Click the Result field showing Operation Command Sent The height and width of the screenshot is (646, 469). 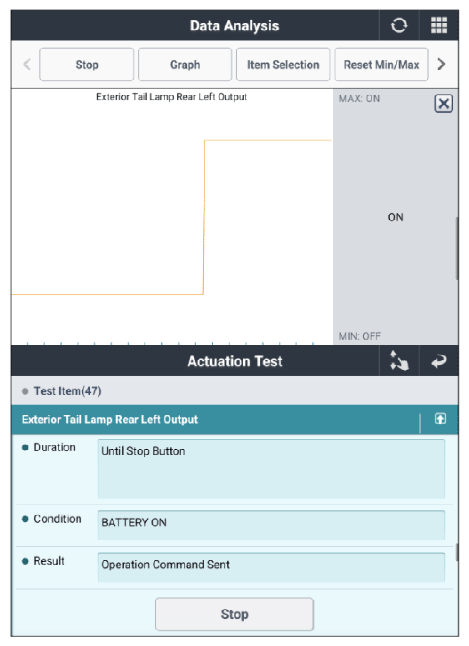(x=271, y=567)
